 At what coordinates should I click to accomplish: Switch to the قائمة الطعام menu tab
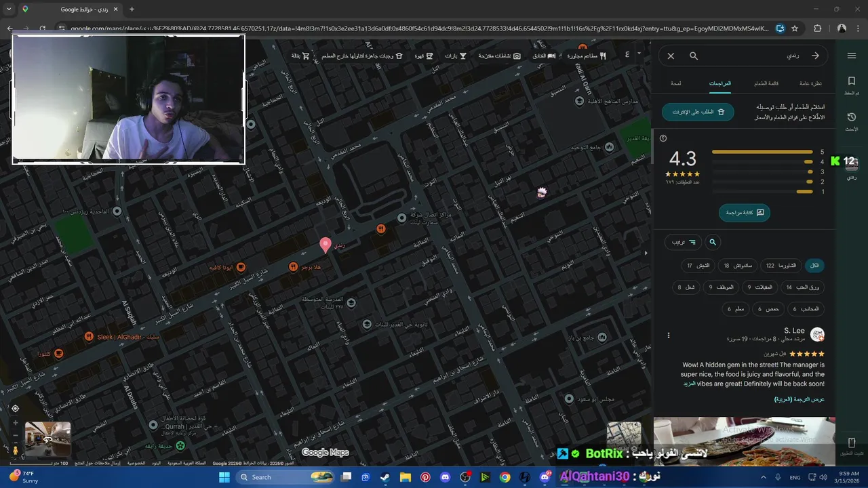click(x=766, y=83)
